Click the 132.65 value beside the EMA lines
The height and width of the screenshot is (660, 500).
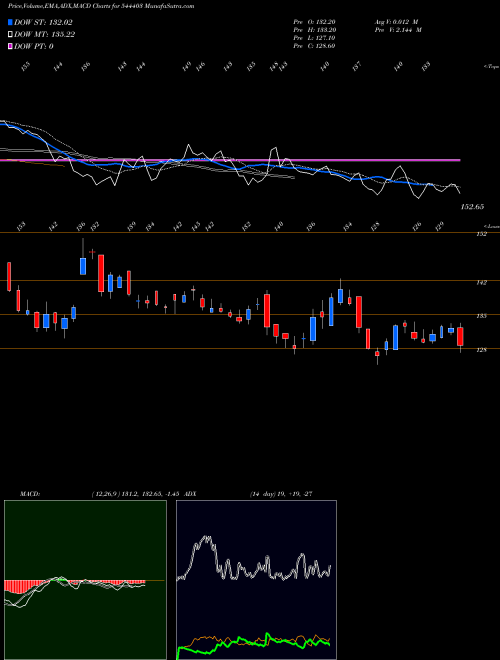[472, 207]
